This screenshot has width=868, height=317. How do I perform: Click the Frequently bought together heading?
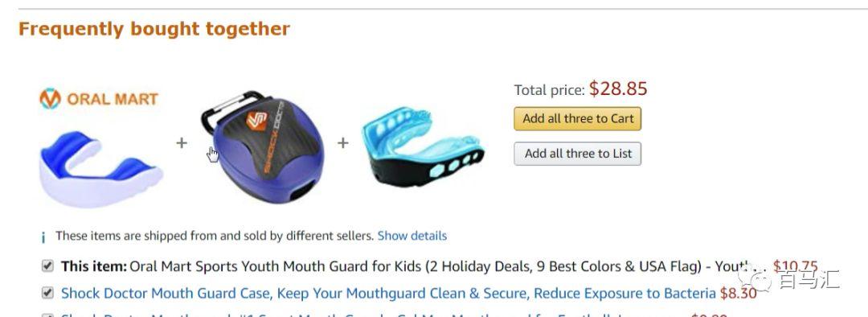coord(154,29)
